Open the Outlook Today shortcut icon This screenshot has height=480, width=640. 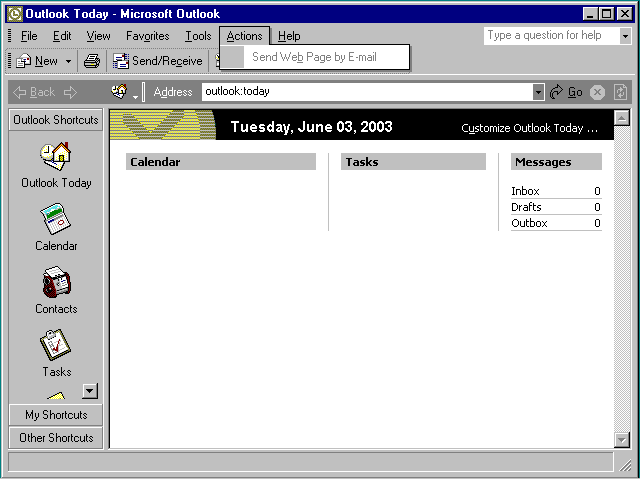[56, 156]
